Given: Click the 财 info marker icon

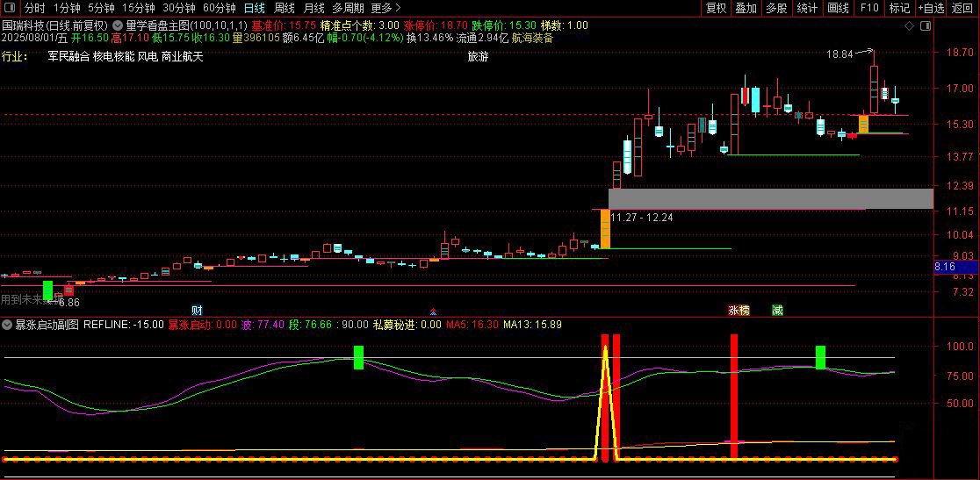Looking at the screenshot, I should (197, 311).
